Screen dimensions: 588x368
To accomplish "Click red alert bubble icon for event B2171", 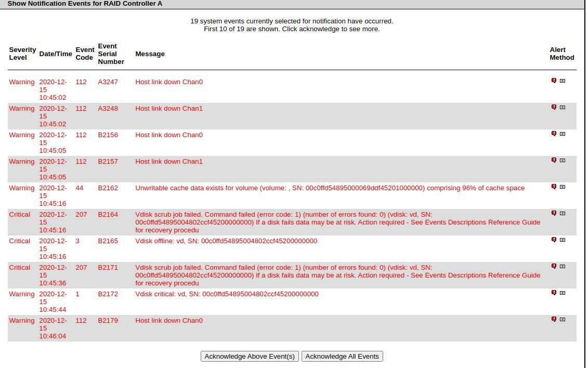I will 554,267.
